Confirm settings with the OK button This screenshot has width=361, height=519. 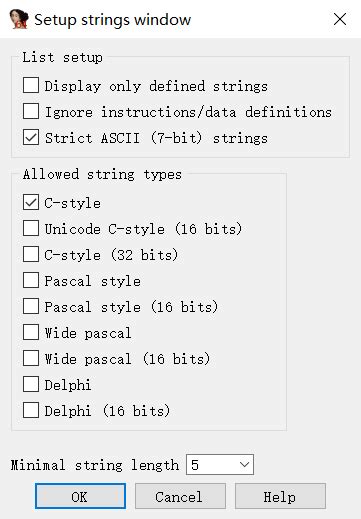coord(80,496)
